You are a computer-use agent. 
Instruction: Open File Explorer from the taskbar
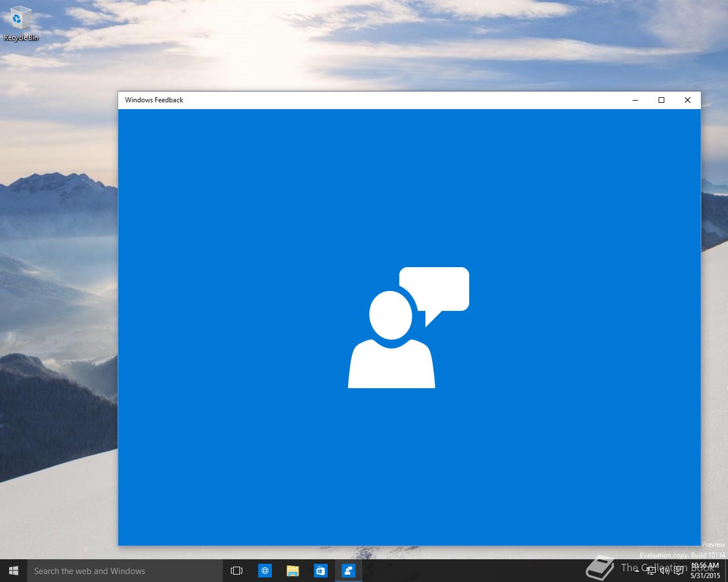click(292, 571)
